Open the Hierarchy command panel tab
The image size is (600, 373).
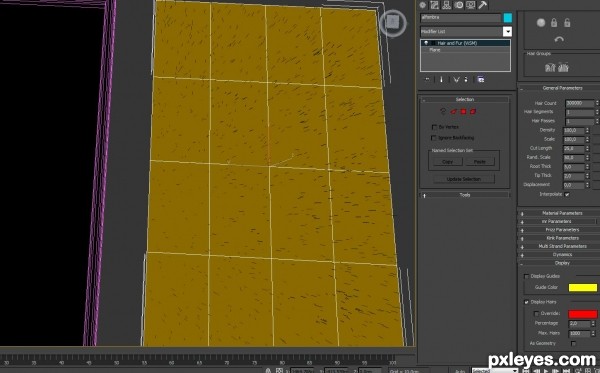point(447,5)
